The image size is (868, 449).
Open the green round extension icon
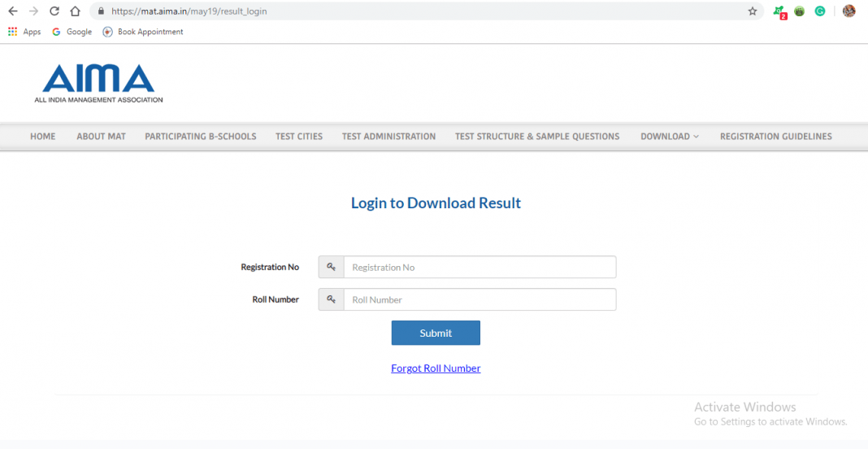tap(800, 11)
